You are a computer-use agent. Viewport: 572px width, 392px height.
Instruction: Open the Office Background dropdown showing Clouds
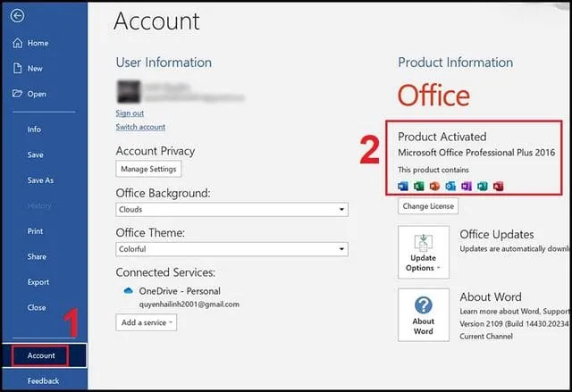pos(232,210)
